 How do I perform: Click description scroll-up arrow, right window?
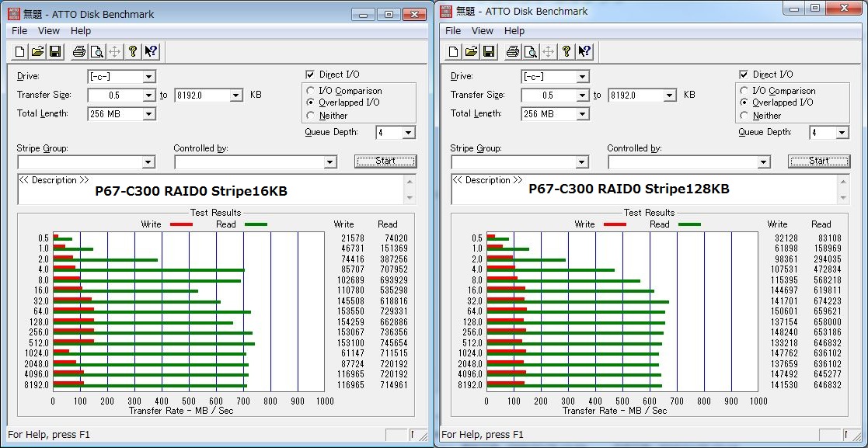[843, 182]
